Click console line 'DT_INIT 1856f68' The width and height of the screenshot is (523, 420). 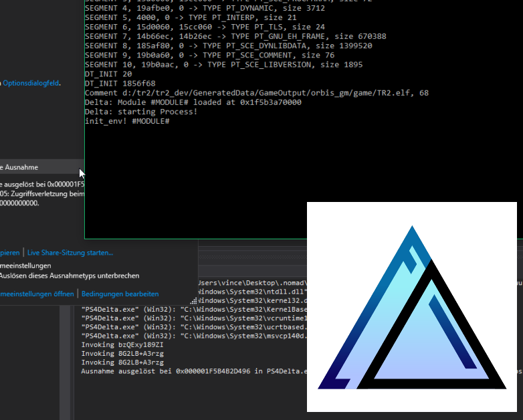(x=120, y=83)
